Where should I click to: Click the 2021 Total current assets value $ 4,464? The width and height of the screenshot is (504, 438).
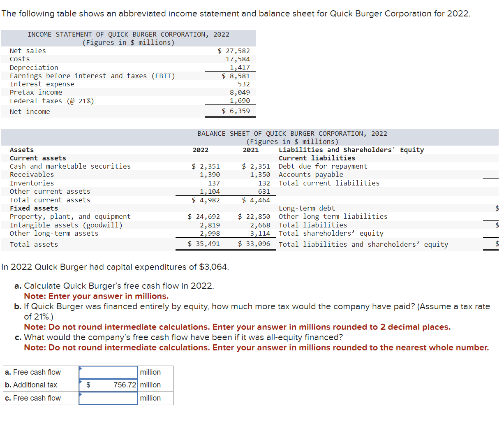pyautogui.click(x=256, y=200)
